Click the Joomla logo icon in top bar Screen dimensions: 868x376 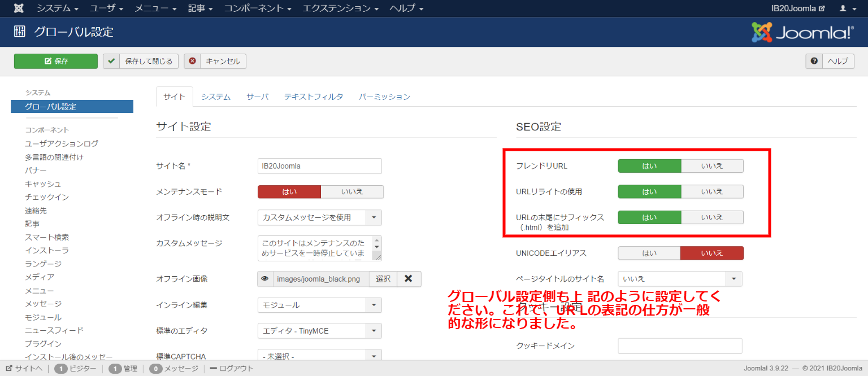19,8
